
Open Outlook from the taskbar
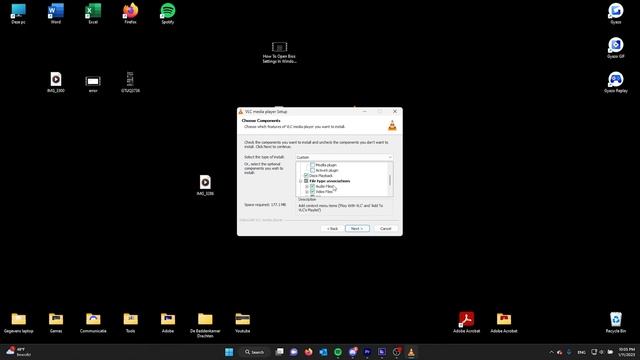(323, 352)
